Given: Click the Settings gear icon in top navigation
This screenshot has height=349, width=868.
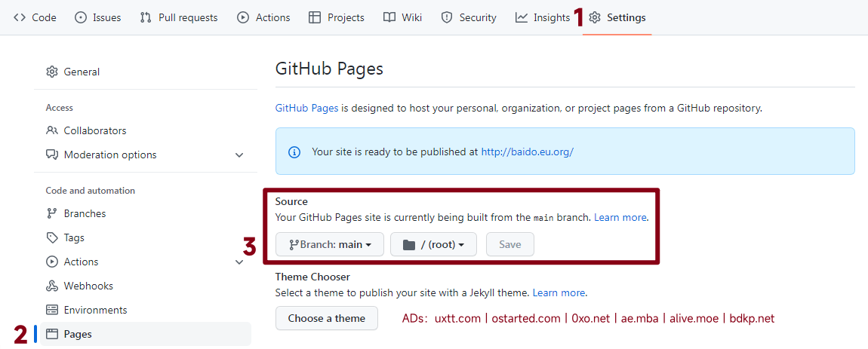Looking at the screenshot, I should point(595,17).
